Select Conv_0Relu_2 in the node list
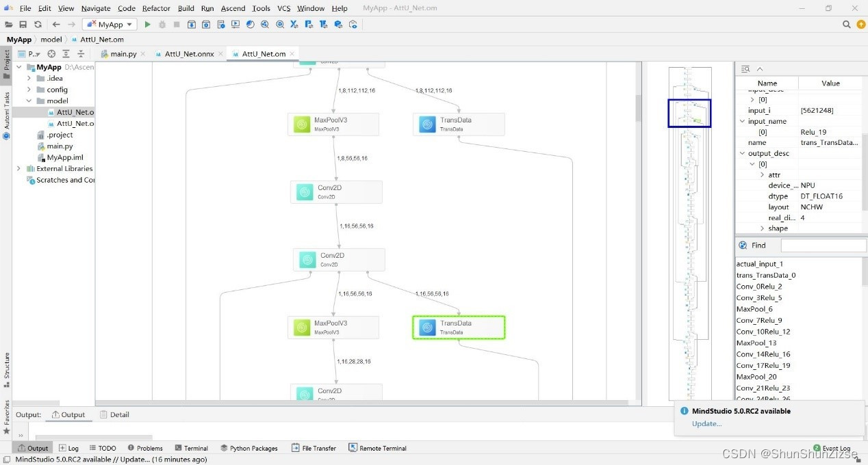This screenshot has width=868, height=465. (x=759, y=287)
